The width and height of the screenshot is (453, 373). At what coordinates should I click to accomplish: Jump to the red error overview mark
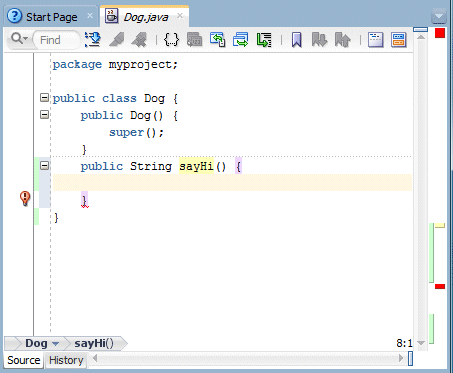click(440, 286)
